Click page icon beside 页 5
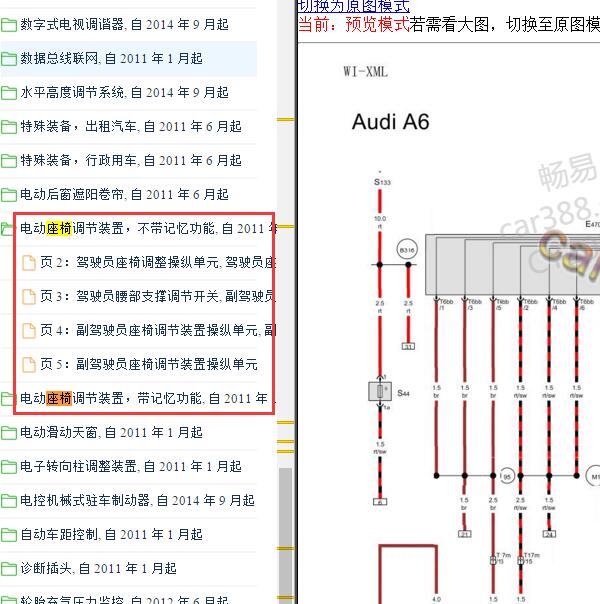This screenshot has height=604, width=600. (29, 364)
